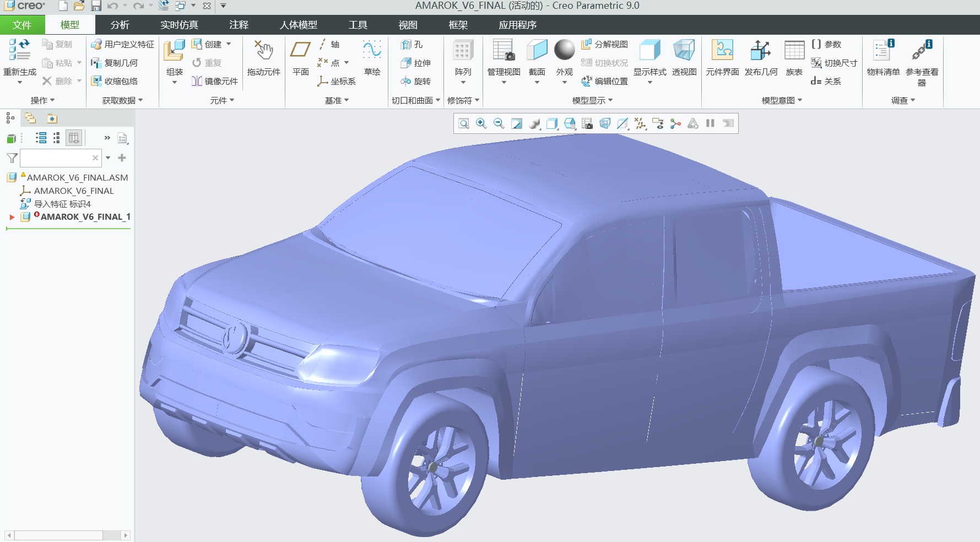This screenshot has width=980, height=542.
Task: Open Appearance (外观) sphere tool
Action: click(x=565, y=58)
